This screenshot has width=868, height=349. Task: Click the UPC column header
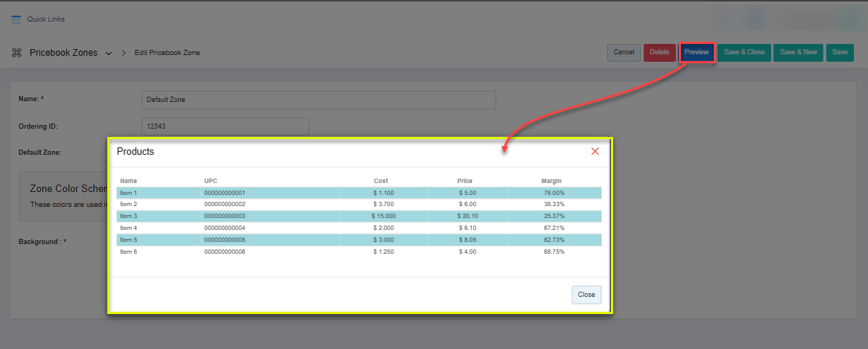coord(210,181)
